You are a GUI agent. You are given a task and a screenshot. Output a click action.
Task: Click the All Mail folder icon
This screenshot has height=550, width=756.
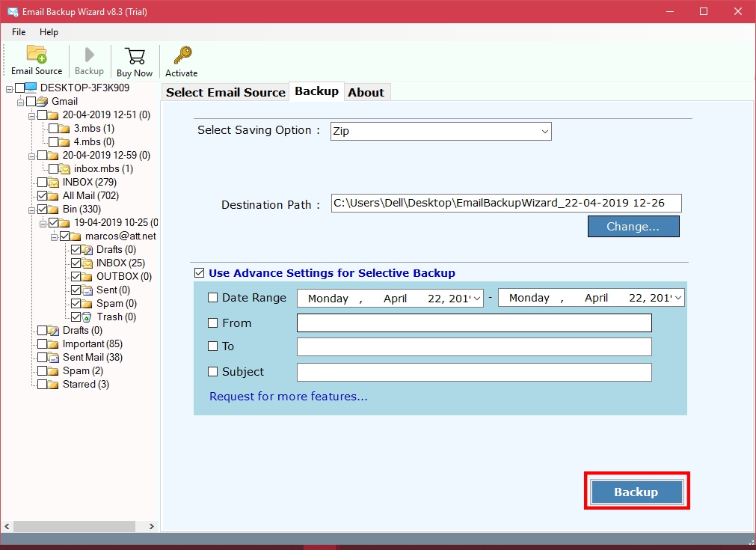click(54, 196)
